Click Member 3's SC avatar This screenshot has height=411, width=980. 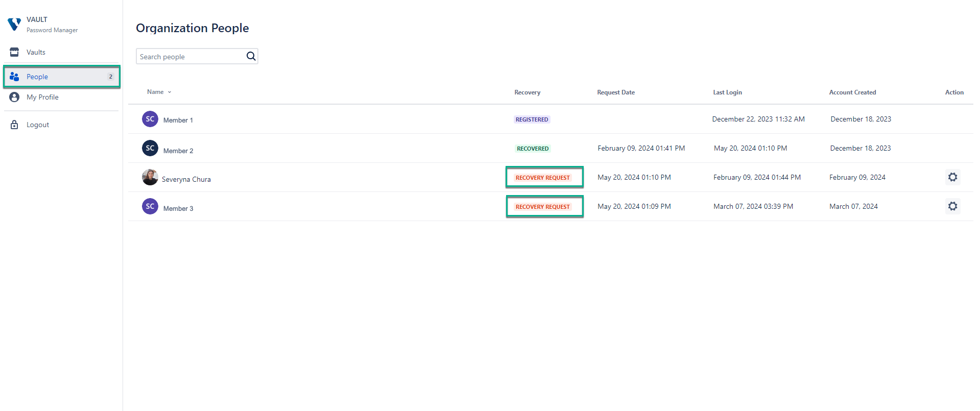150,206
